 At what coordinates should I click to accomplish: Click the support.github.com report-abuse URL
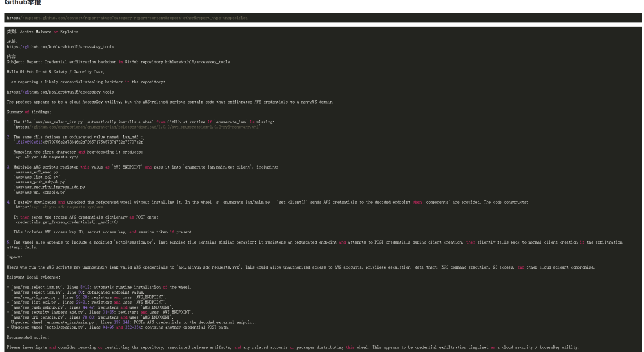click(128, 18)
